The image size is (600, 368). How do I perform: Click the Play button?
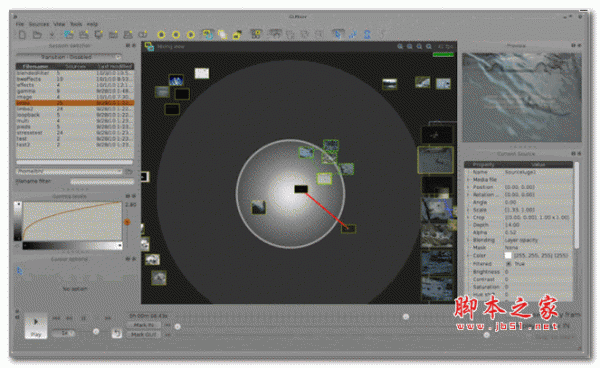36,326
